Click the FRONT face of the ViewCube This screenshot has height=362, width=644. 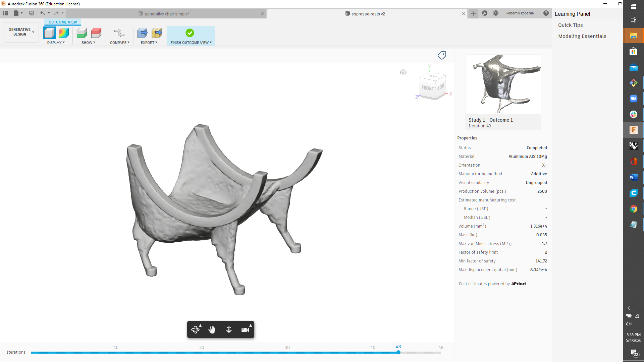(428, 88)
